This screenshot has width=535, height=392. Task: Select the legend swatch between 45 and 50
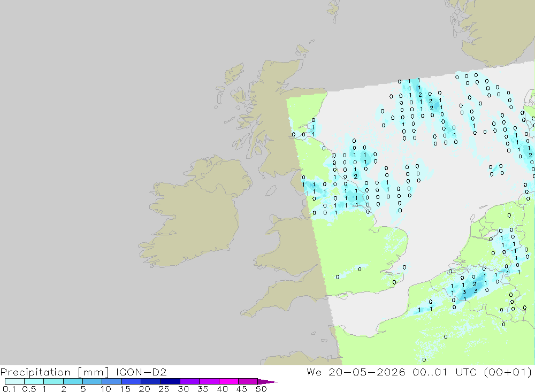(248, 381)
